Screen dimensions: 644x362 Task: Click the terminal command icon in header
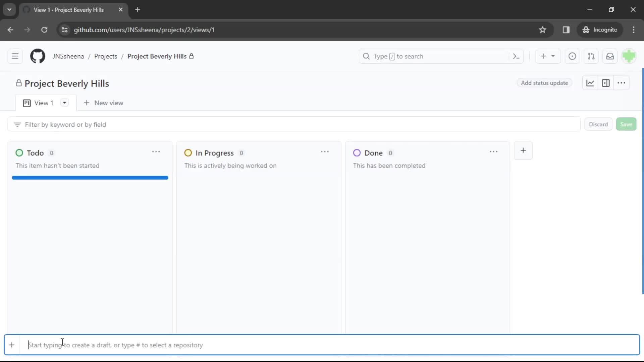tap(516, 56)
